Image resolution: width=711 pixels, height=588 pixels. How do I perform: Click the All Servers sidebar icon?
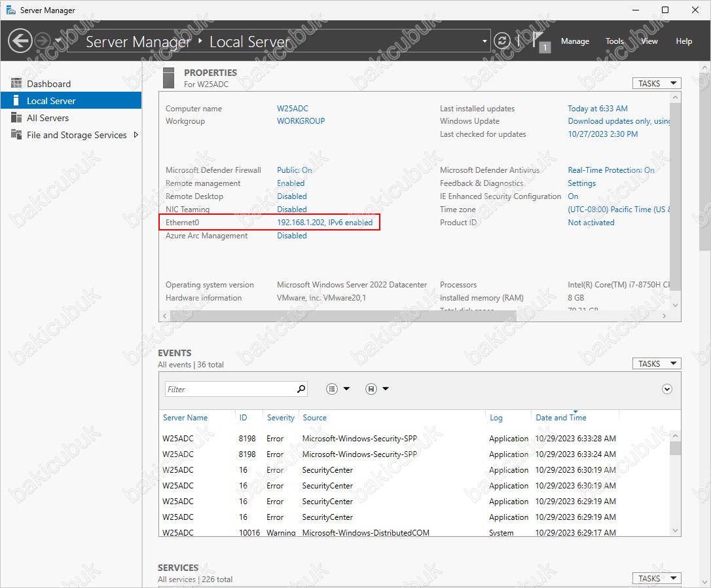(16, 118)
